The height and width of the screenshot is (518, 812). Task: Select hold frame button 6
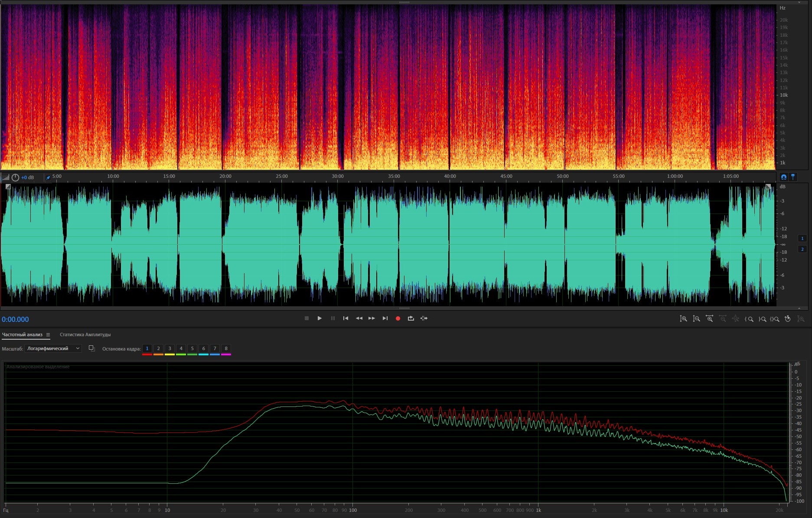click(x=203, y=348)
